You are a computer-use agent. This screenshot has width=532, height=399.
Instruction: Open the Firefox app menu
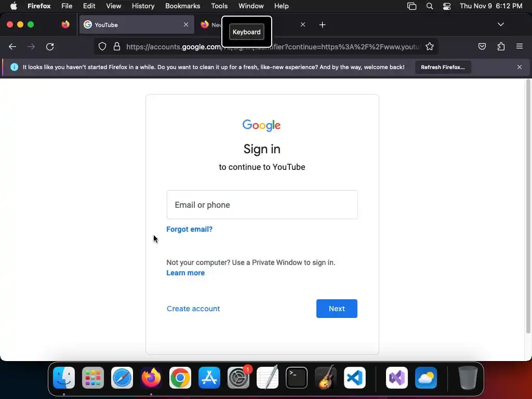click(39, 6)
